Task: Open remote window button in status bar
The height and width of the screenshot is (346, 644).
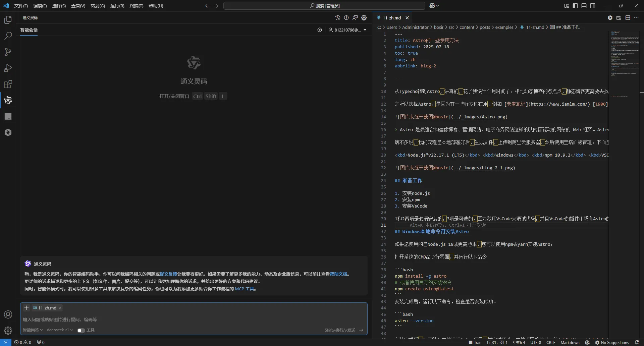Action: [x=6, y=342]
